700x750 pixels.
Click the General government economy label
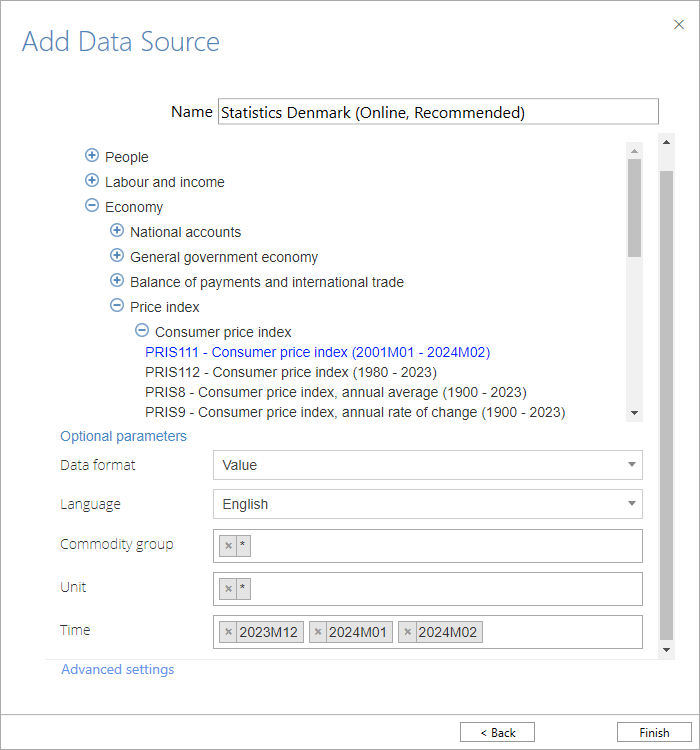click(x=224, y=257)
